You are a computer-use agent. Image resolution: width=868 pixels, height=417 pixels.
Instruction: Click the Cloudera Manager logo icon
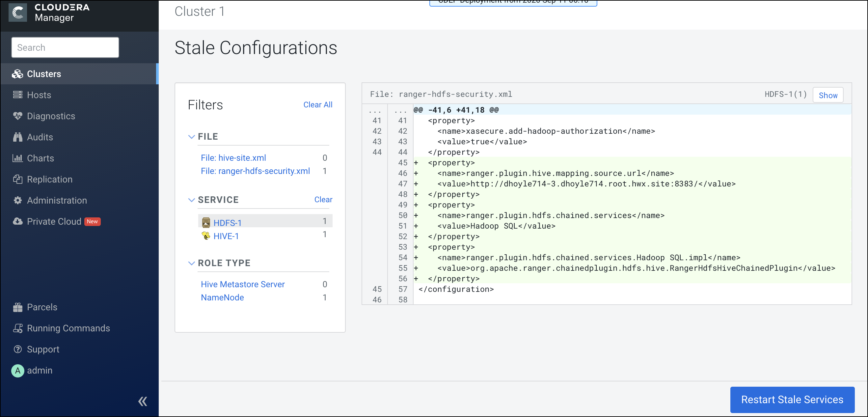(17, 13)
